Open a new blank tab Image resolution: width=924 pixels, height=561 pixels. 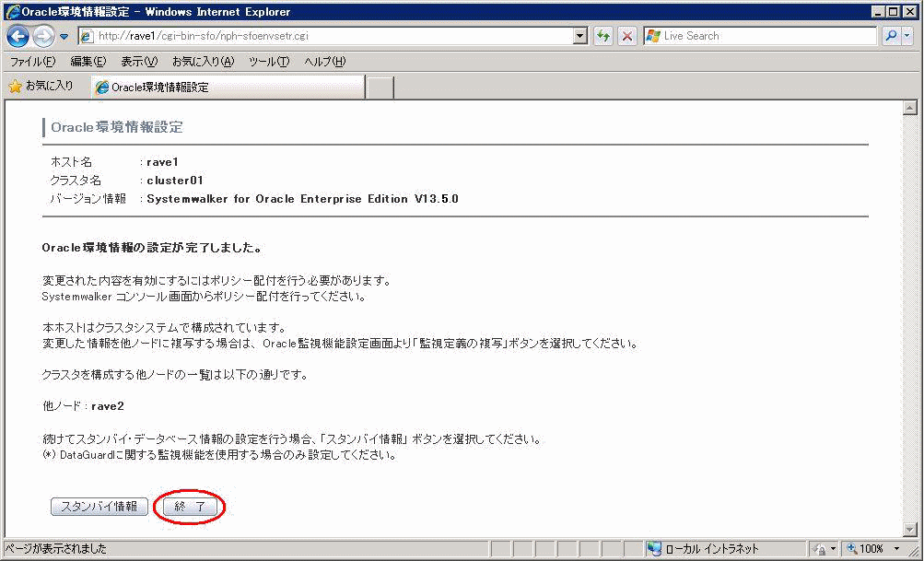[x=380, y=88]
